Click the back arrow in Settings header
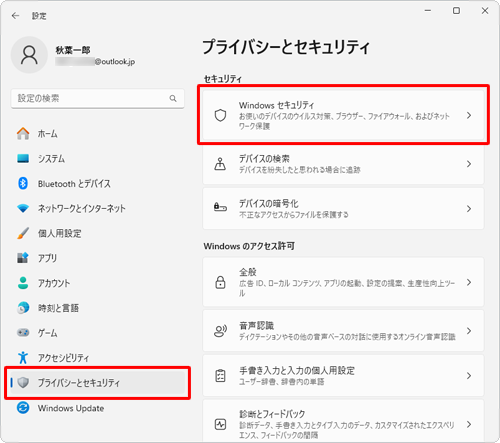Image resolution: width=500 pixels, height=443 pixels. point(15,16)
